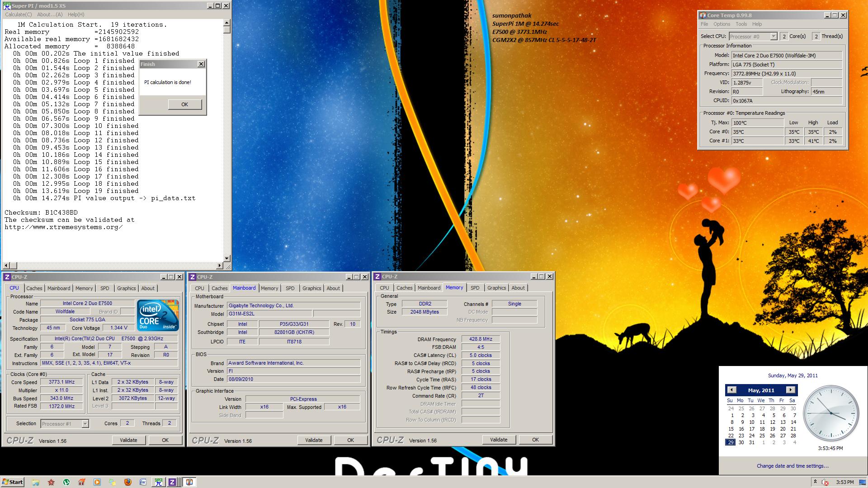Open the Microsoft Word taskbar icon

tap(143, 482)
